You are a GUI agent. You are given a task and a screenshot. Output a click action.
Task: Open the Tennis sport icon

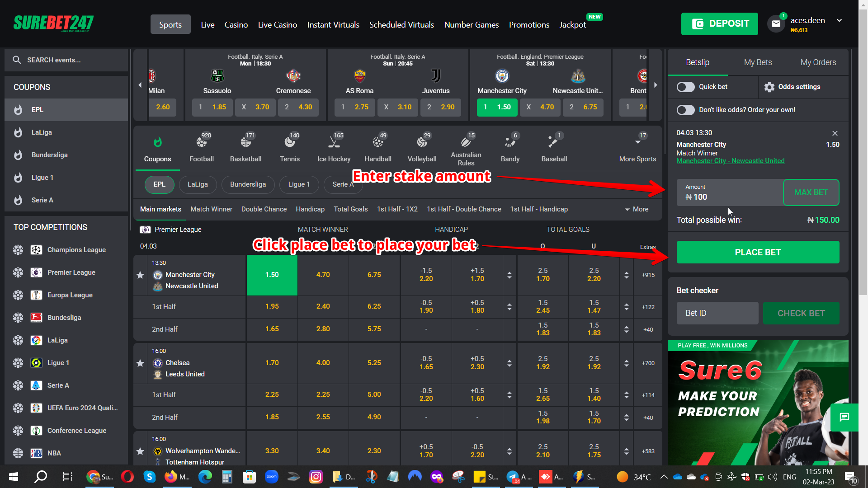tap(290, 143)
